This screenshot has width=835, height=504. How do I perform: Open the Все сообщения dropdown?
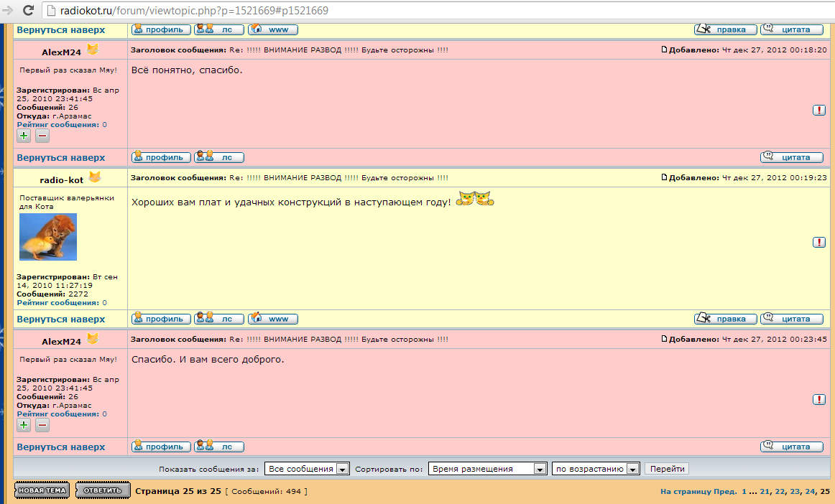[x=307, y=469]
